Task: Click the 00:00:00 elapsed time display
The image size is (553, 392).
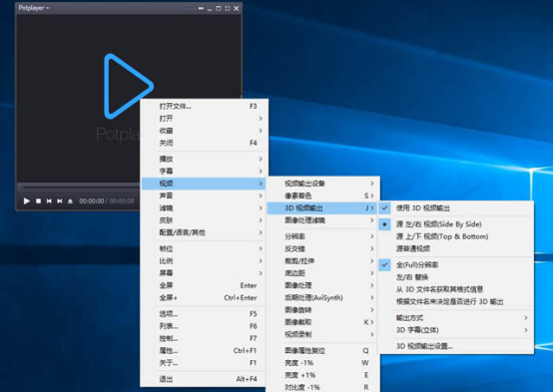Action: coord(92,200)
